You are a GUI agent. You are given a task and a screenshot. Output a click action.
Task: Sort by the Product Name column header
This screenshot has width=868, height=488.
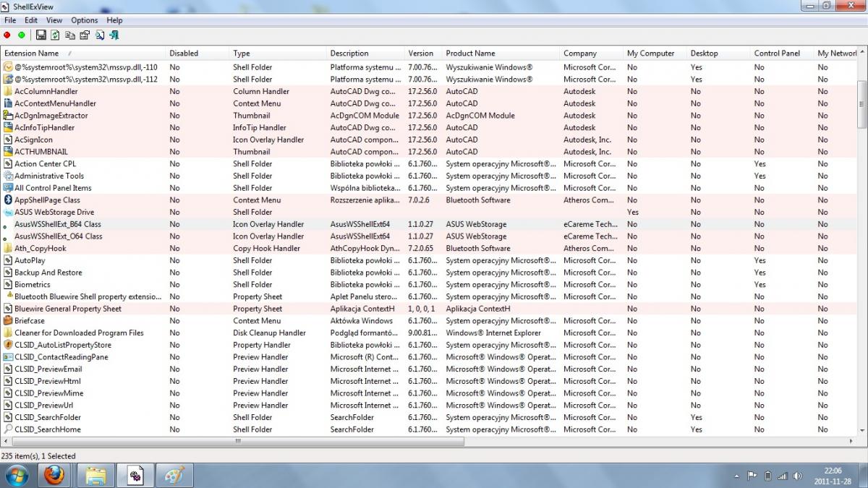tap(501, 53)
